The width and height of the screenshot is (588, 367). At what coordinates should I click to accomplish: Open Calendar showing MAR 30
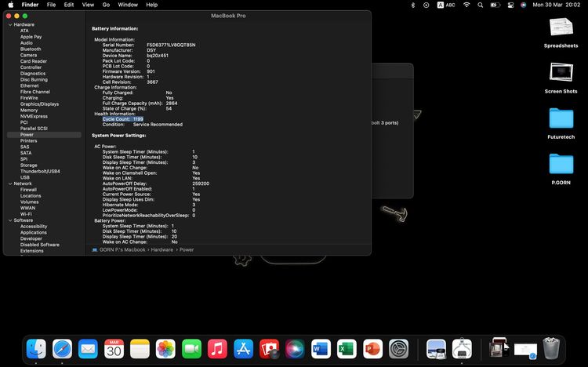[114, 349]
